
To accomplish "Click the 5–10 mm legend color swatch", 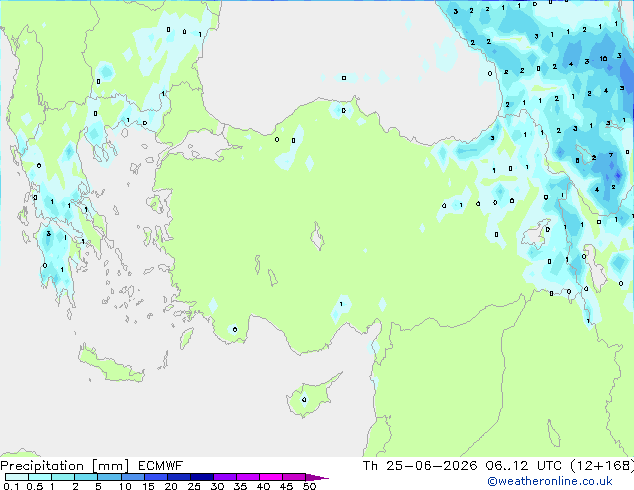I will tap(110, 477).
